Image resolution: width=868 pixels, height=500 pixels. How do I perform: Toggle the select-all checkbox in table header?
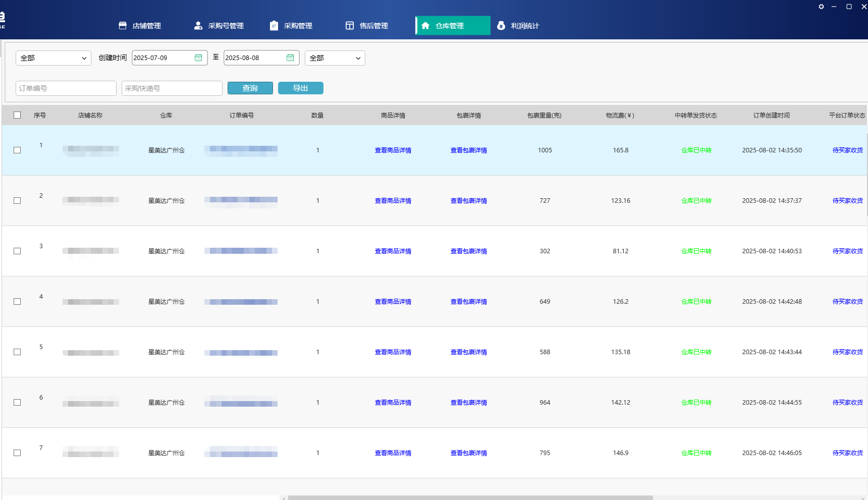17,115
